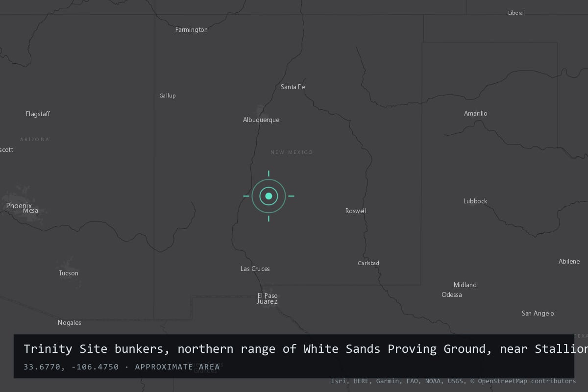Click the Odessa label
The width and height of the screenshot is (588, 392).
452,295
